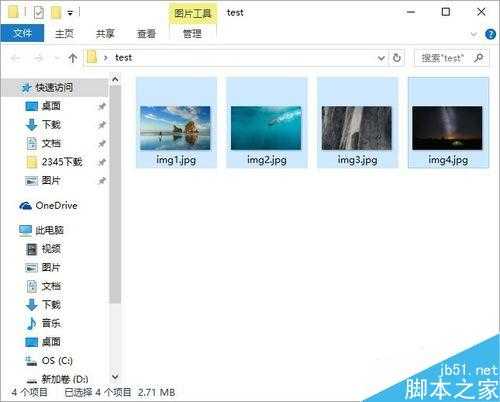Select OneDrive in the navigation pane
500x402 pixels.
tap(48, 206)
